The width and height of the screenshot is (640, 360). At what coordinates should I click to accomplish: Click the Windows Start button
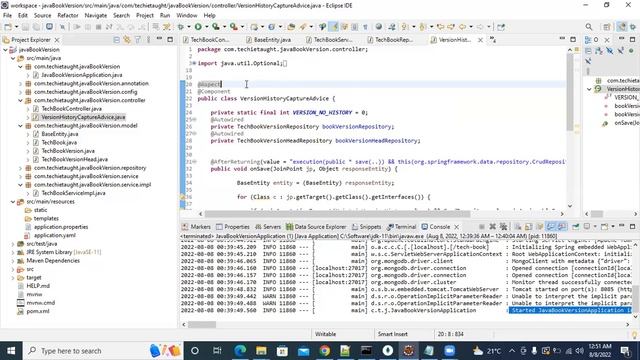(x=11, y=351)
